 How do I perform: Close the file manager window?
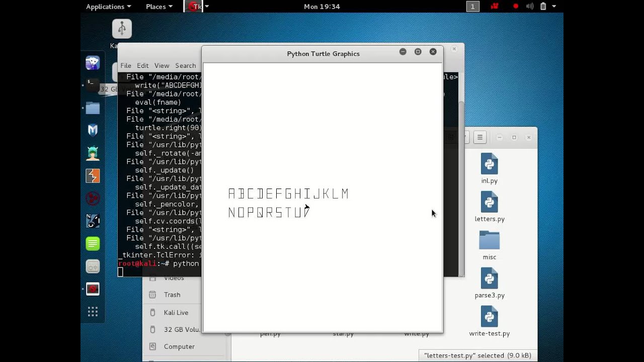tap(528, 137)
